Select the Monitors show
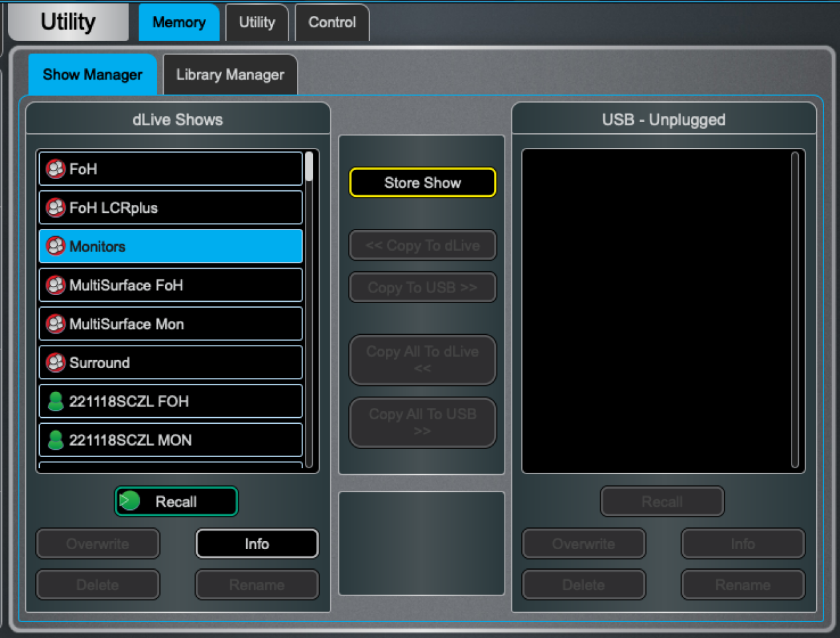Screen dimensions: 840x638 [171, 246]
